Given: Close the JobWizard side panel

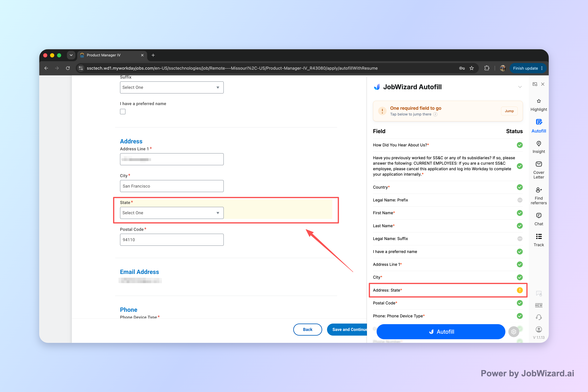Looking at the screenshot, I should coord(543,84).
